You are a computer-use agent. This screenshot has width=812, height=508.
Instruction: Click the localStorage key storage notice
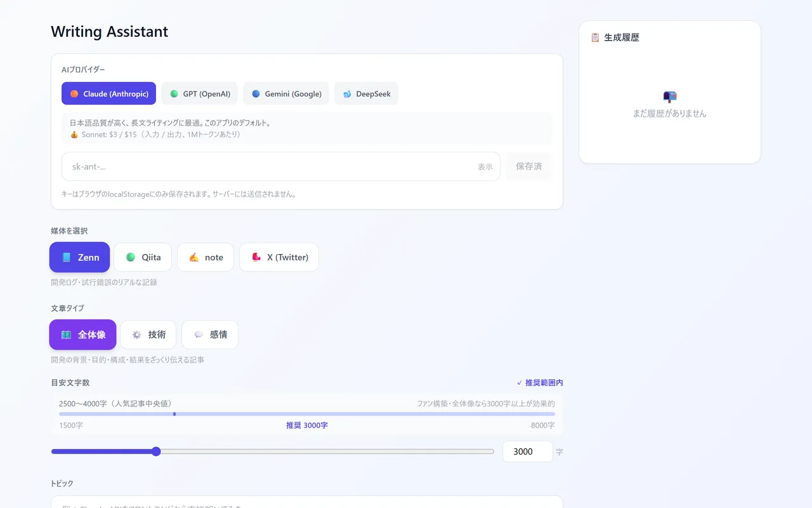coord(179,194)
